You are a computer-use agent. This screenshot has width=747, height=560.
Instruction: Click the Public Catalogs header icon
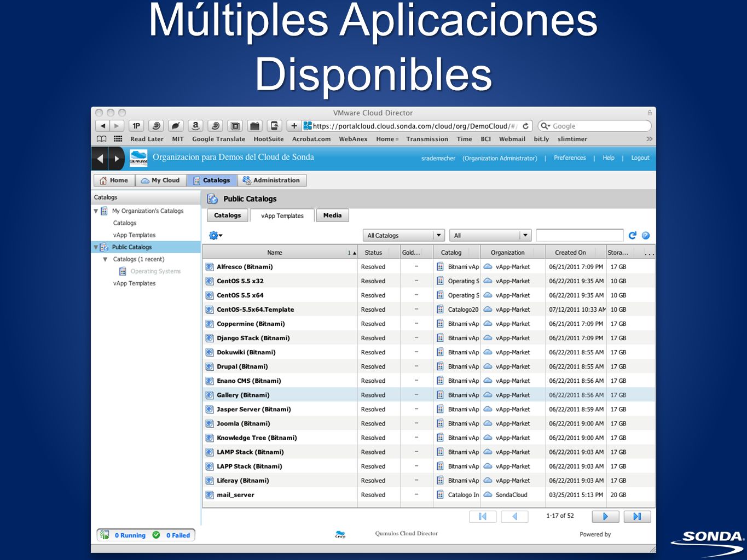click(212, 199)
